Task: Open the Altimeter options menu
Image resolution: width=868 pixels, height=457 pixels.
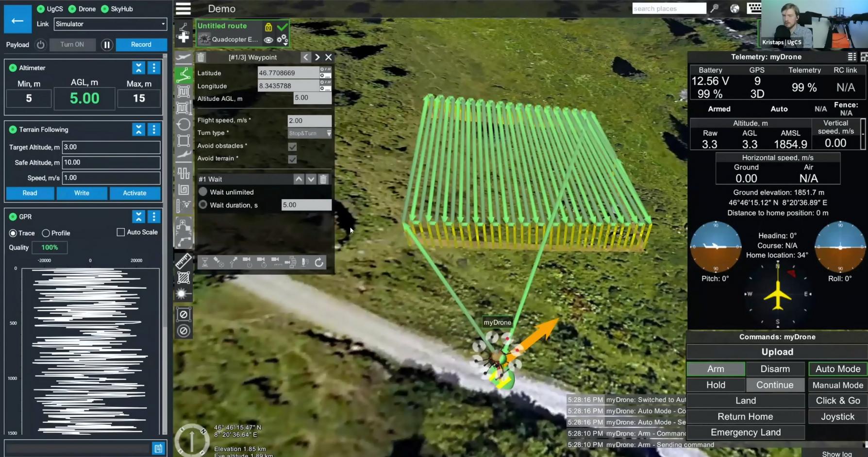Action: (x=154, y=68)
